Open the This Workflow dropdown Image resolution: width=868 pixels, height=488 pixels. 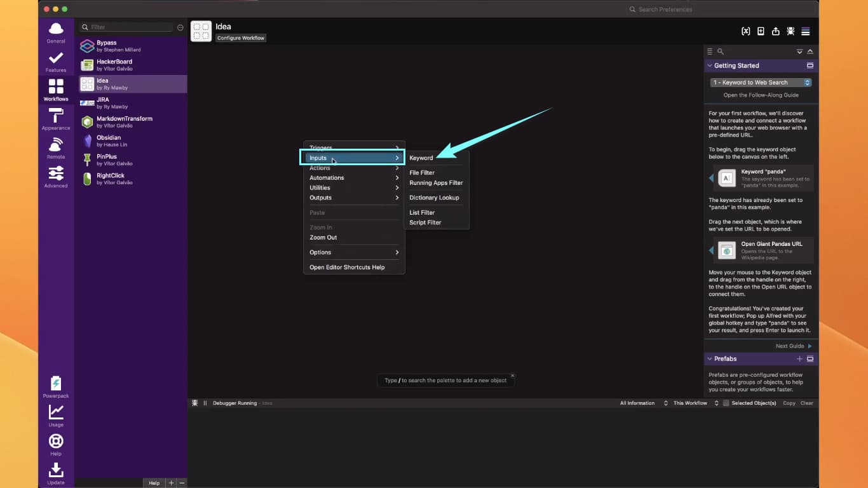click(696, 403)
